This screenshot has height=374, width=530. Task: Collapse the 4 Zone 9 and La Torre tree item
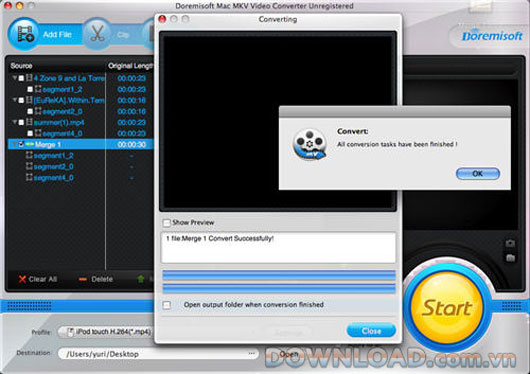click(x=15, y=78)
